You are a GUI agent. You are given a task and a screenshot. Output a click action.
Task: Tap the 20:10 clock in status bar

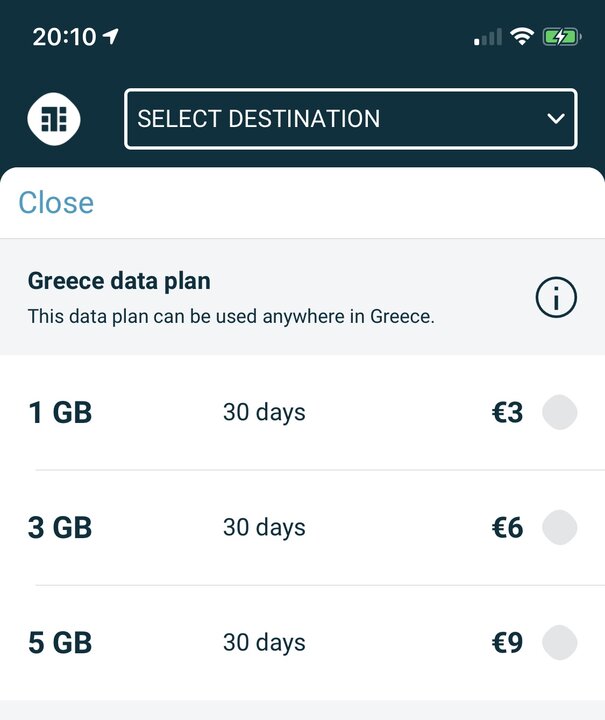[64, 37]
